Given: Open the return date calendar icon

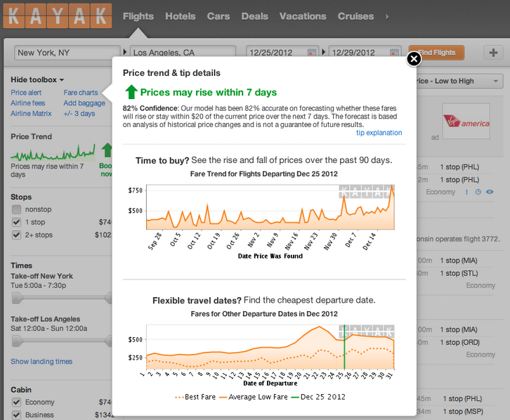Looking at the screenshot, I should pyautogui.click(x=395, y=53).
